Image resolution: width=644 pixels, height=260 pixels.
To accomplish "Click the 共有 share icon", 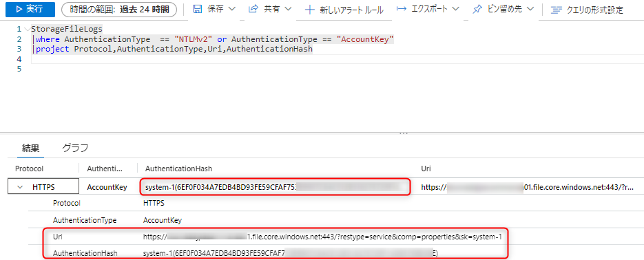I will point(254,9).
